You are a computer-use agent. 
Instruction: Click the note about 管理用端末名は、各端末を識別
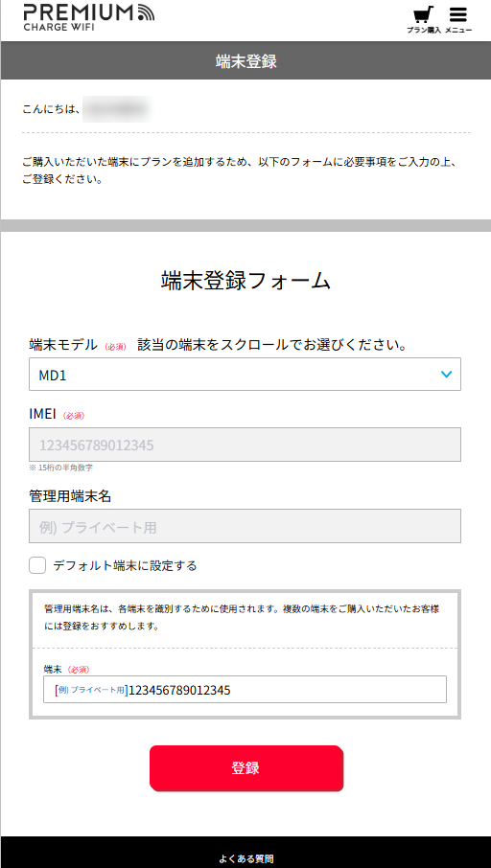point(242,618)
